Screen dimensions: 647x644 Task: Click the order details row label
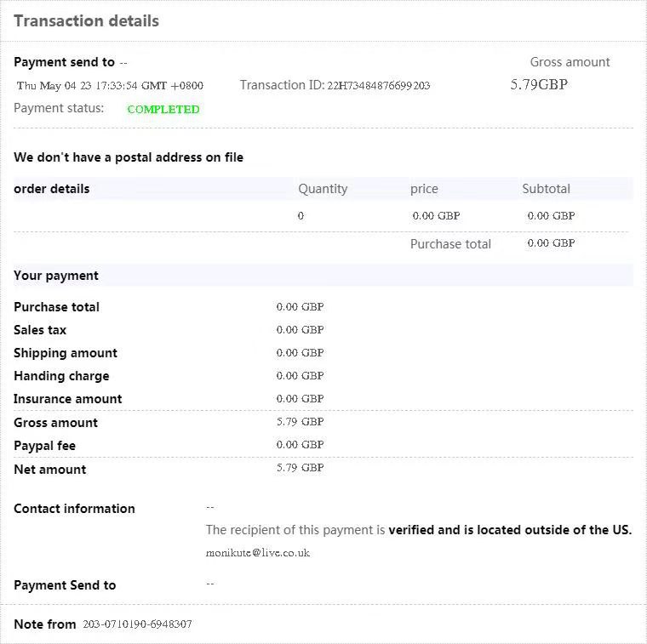(51, 189)
